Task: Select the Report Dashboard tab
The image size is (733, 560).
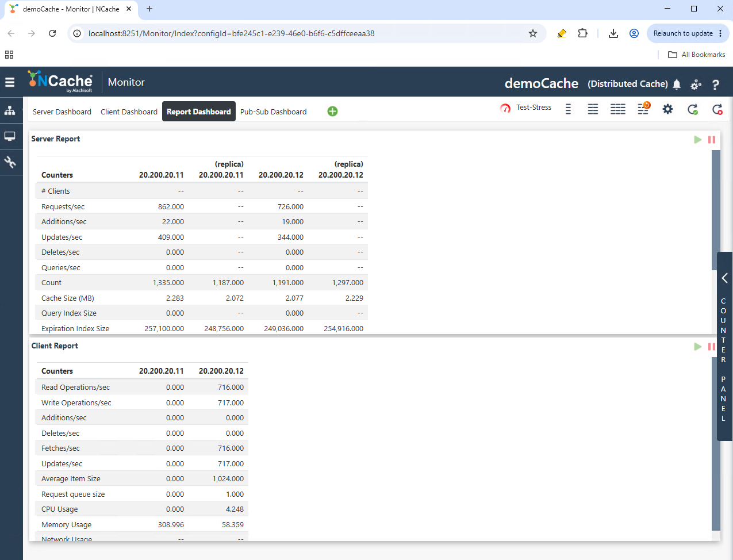Action: (x=199, y=112)
